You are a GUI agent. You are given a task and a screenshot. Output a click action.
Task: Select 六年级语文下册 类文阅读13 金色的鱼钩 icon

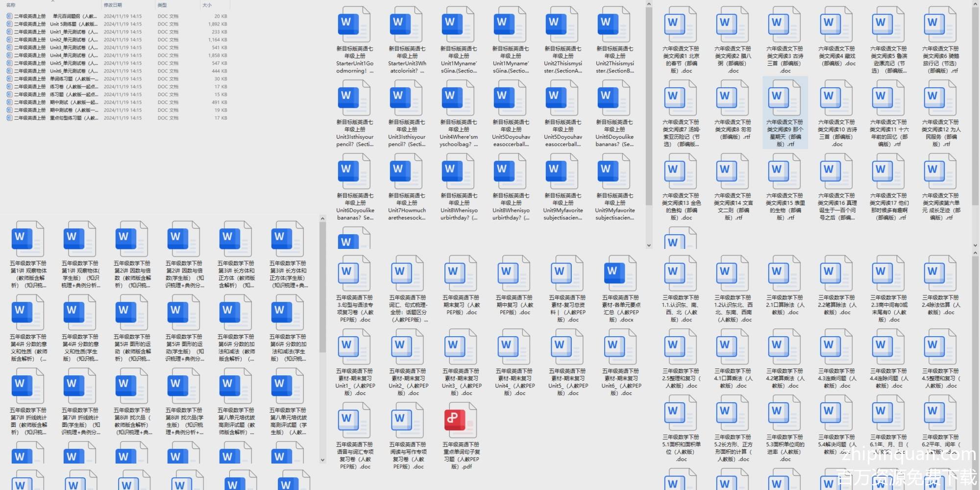[680, 170]
